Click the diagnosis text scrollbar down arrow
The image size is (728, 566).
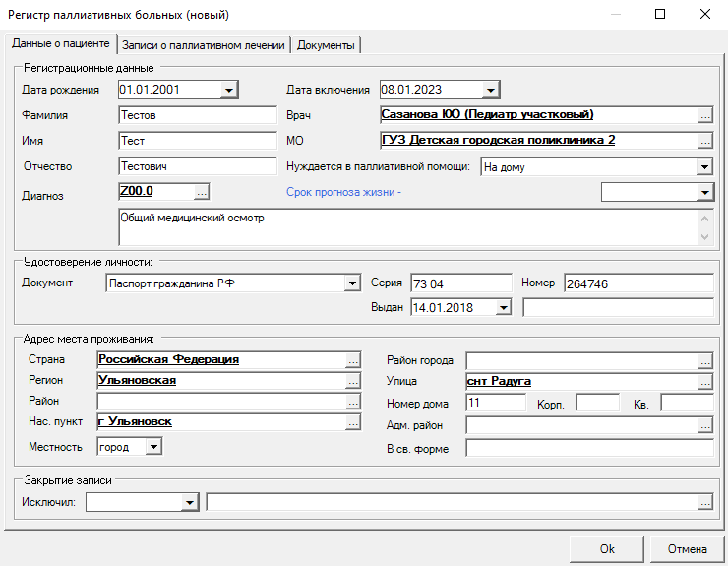coord(704,237)
